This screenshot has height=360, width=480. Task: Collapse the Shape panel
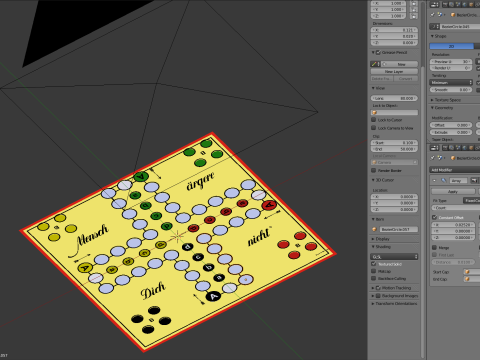tap(432, 36)
